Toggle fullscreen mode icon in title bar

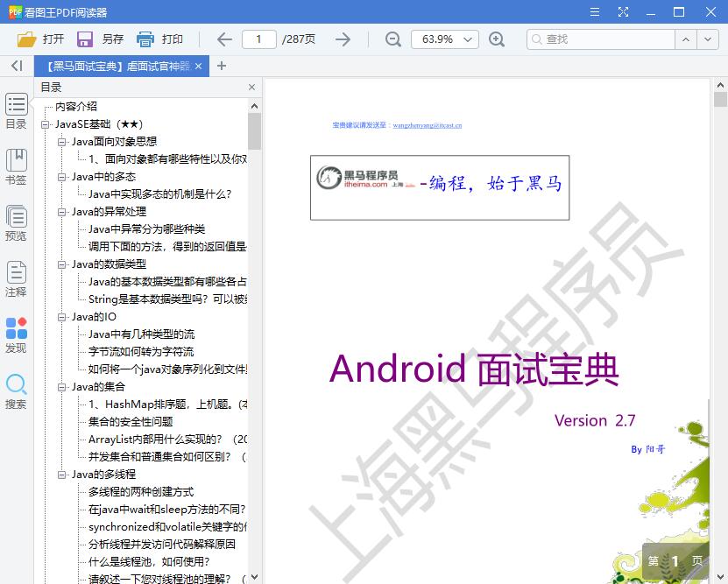point(623,12)
